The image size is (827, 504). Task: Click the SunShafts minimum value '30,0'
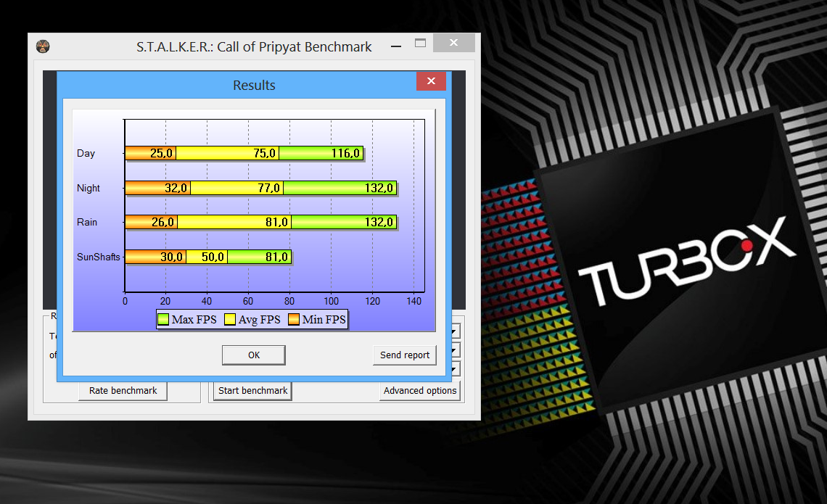click(171, 257)
